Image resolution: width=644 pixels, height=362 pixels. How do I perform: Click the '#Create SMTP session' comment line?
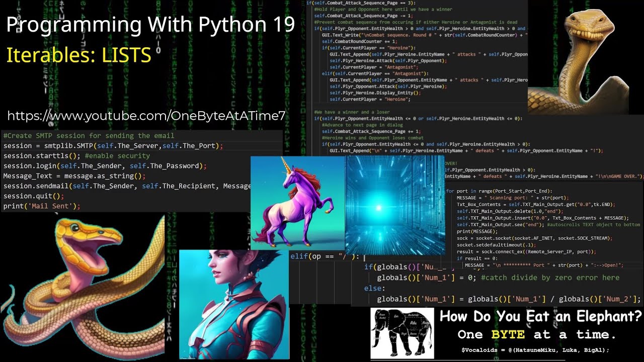[x=89, y=136]
